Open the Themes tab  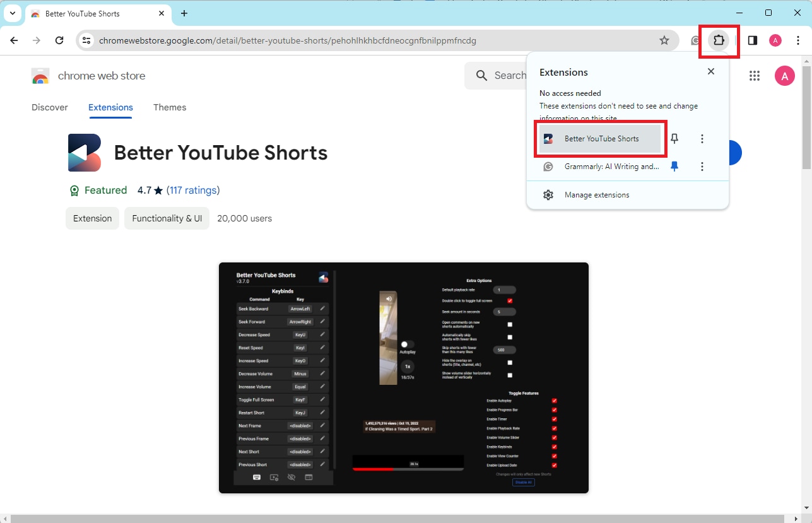coord(170,107)
